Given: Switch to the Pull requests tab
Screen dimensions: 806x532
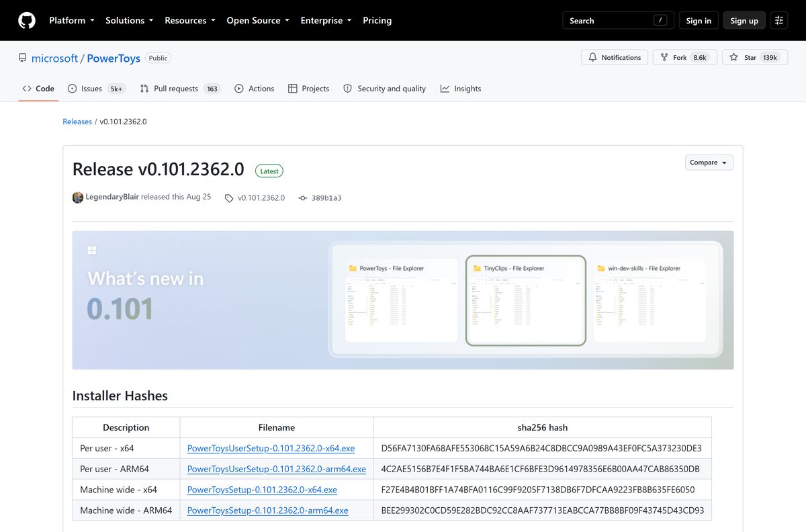Looking at the screenshot, I should (180, 89).
